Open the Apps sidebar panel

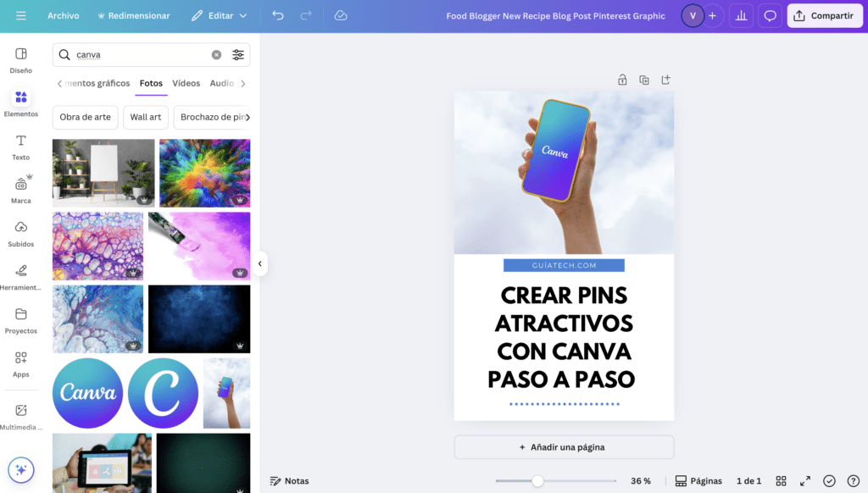(21, 364)
